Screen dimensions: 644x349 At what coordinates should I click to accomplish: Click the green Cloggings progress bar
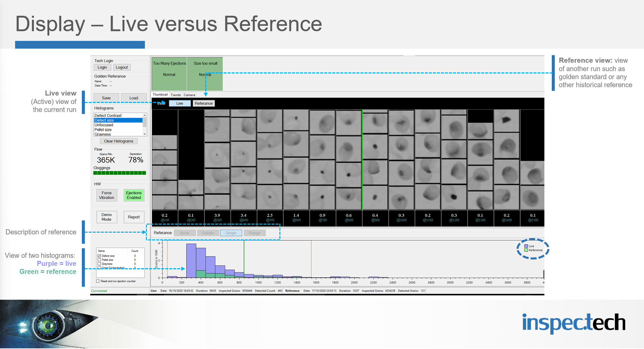click(x=119, y=173)
